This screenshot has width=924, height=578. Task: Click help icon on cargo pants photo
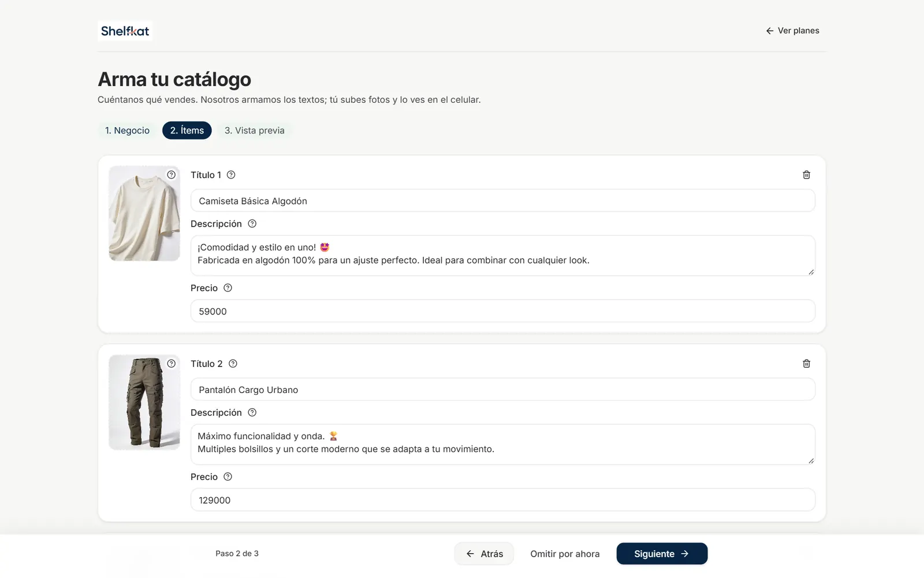(x=172, y=364)
